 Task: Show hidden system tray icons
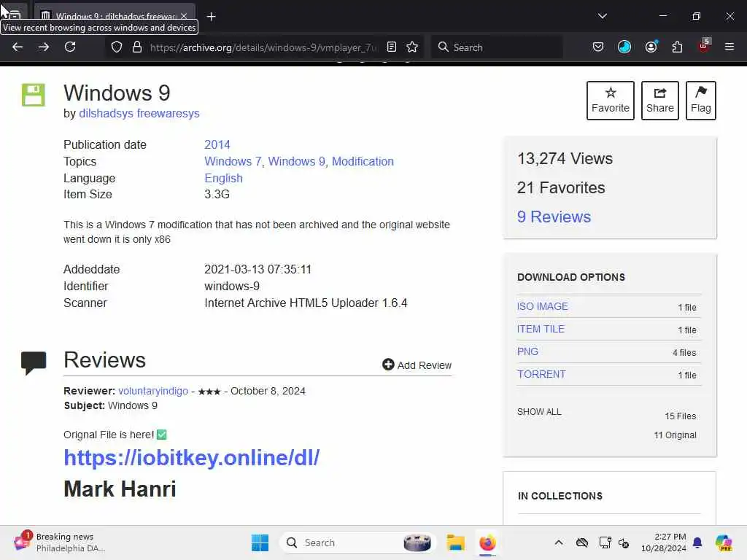coord(559,542)
